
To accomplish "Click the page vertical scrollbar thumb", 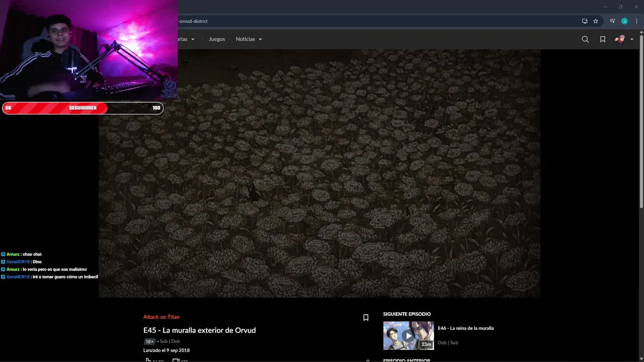I will [x=641, y=121].
